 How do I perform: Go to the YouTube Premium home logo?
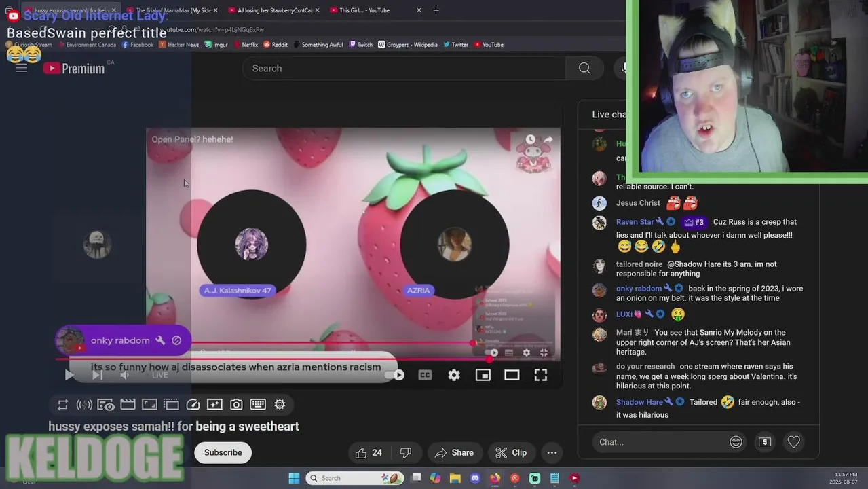(75, 68)
